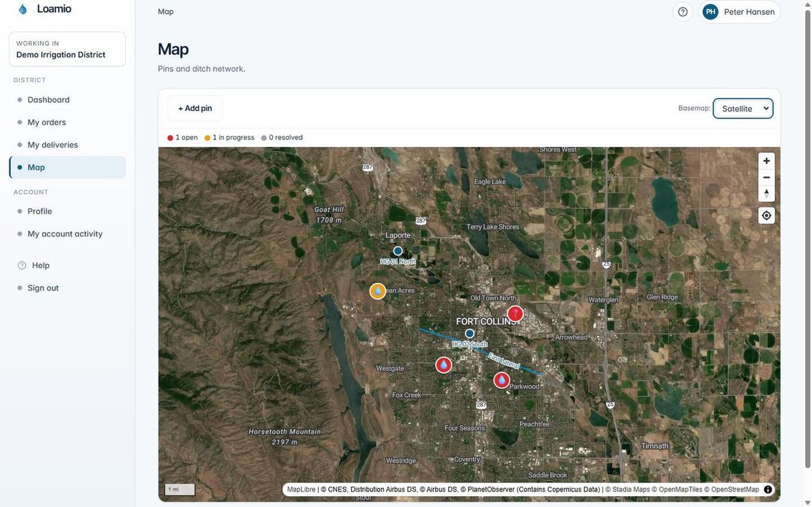Image resolution: width=812 pixels, height=507 pixels.
Task: Open the Demo Irrigation District switcher
Action: pos(67,49)
